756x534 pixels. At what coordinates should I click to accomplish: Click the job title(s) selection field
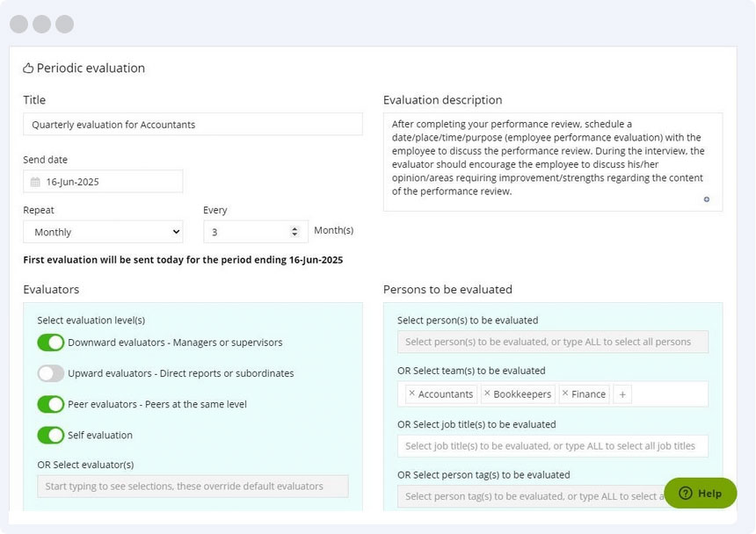point(552,446)
